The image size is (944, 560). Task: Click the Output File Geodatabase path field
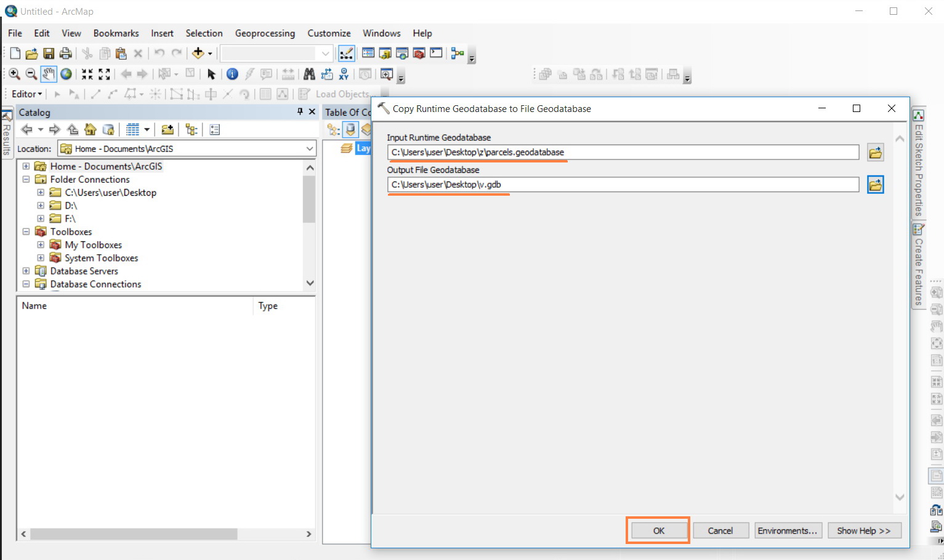tap(623, 185)
